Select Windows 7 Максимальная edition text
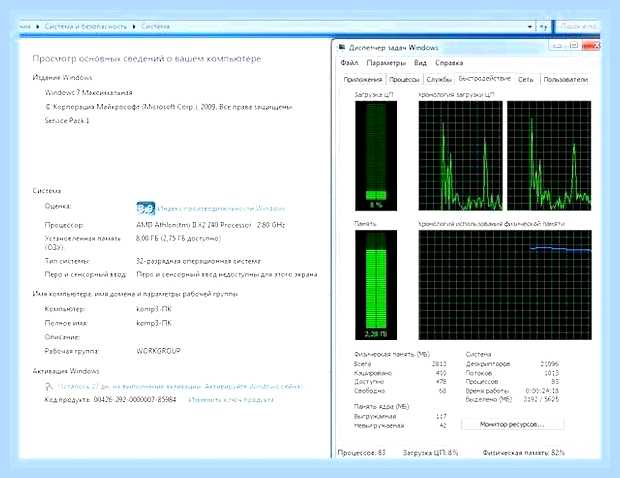 [89, 93]
